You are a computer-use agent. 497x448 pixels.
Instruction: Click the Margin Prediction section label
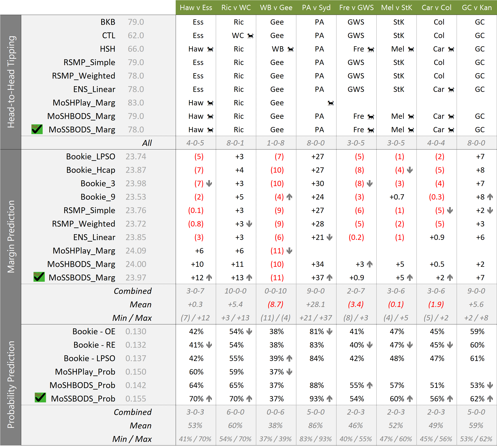(11, 237)
